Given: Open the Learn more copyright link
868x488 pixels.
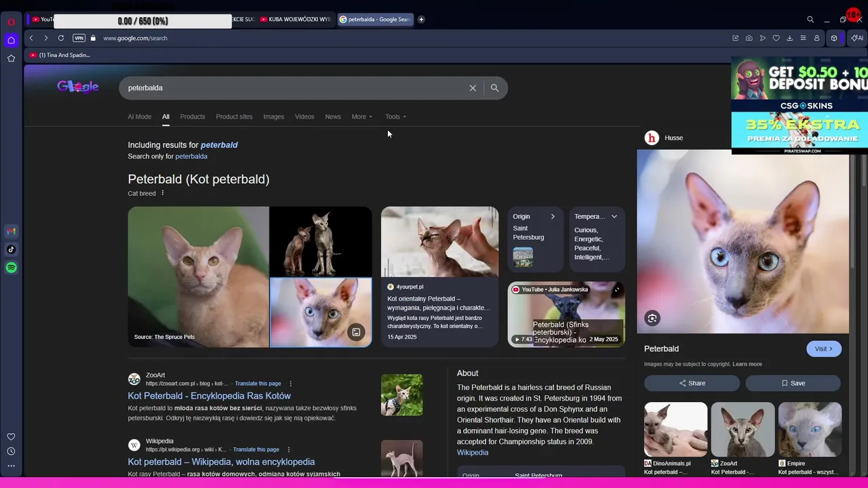Looking at the screenshot, I should (747, 364).
